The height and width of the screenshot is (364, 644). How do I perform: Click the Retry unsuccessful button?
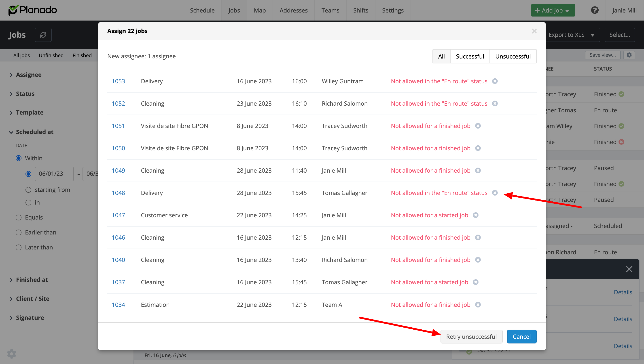click(471, 337)
